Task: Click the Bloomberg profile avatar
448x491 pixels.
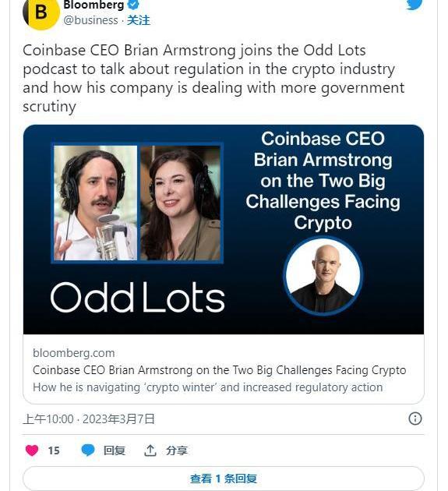Action: [x=41, y=13]
